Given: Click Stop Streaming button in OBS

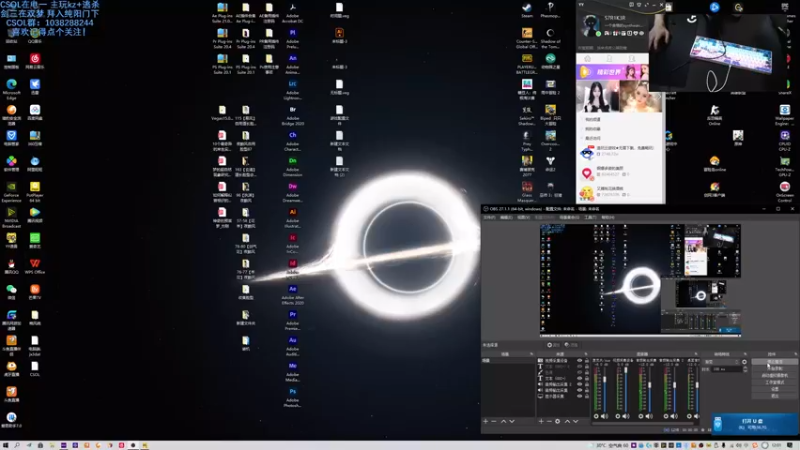Looking at the screenshot, I should (774, 362).
